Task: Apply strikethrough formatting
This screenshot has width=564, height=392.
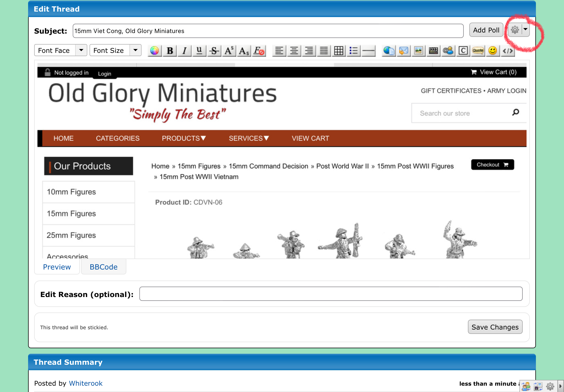Action: [x=214, y=51]
